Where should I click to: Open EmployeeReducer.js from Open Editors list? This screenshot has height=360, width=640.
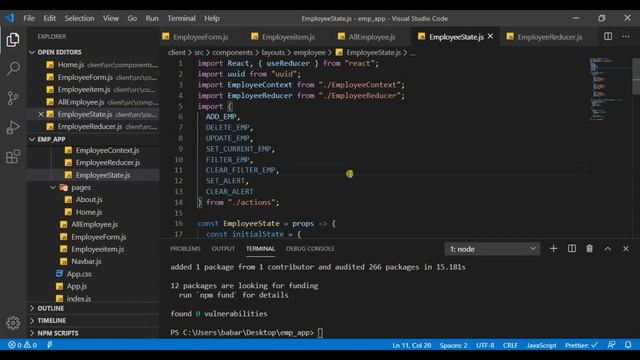93,127
